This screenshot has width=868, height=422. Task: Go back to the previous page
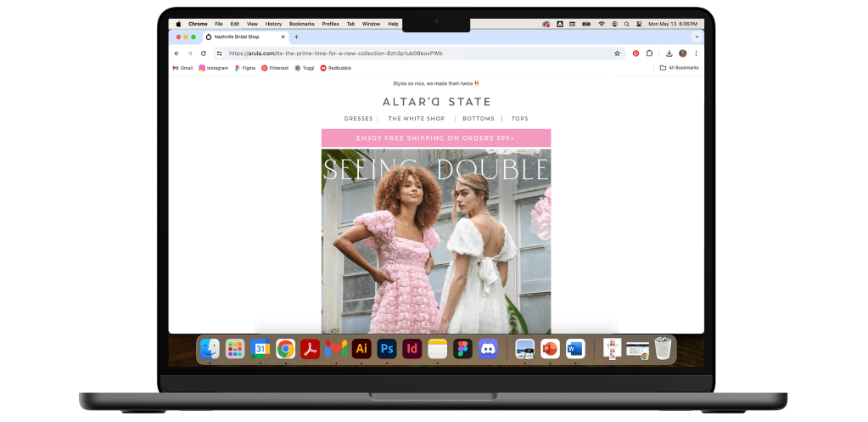[176, 53]
